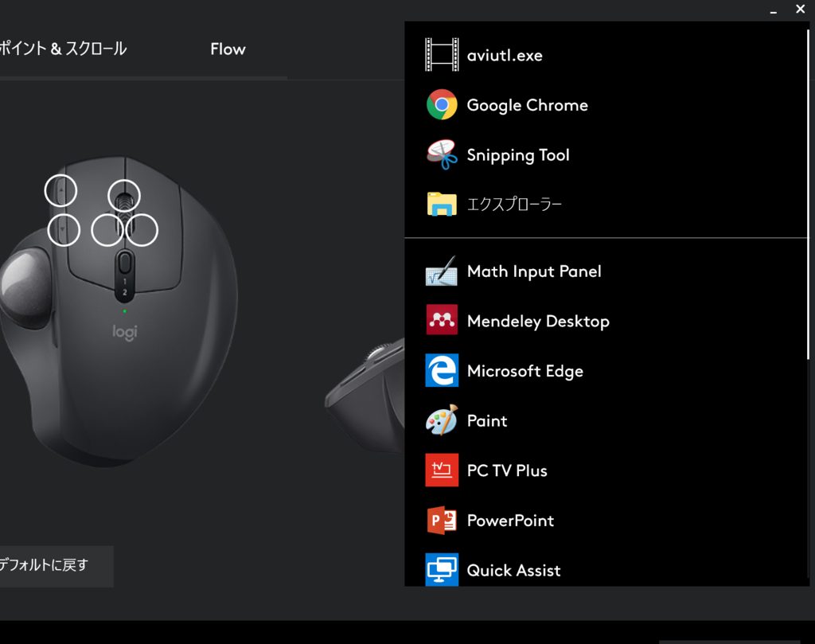Choose Mendeley Desktop label

pos(539,322)
